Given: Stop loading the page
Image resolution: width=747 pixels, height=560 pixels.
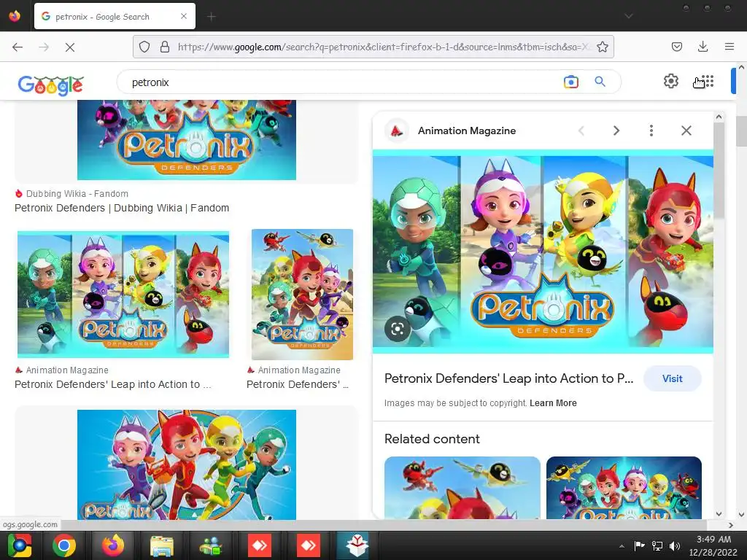Looking at the screenshot, I should click(x=69, y=47).
